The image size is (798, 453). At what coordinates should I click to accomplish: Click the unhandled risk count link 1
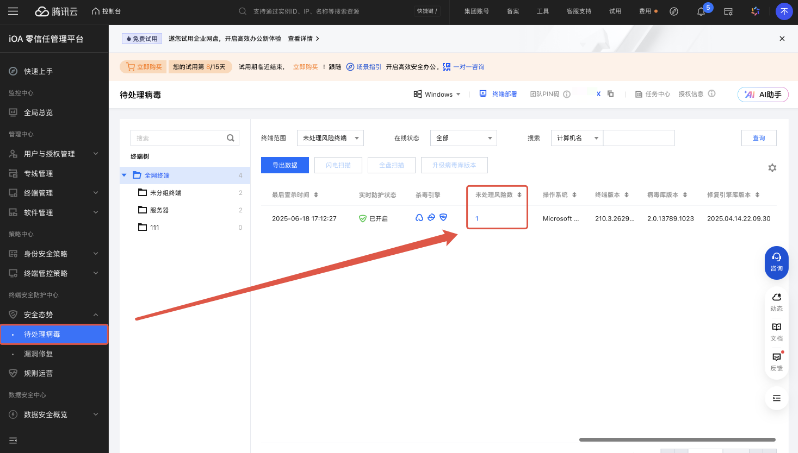tap(478, 218)
